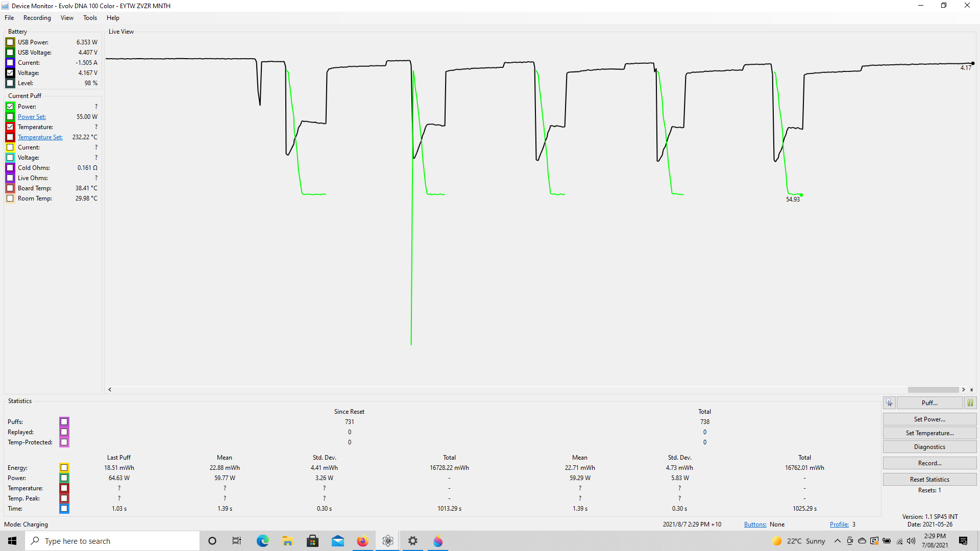
Task: Enable the Puffs statistics checkbox
Action: [x=64, y=422]
